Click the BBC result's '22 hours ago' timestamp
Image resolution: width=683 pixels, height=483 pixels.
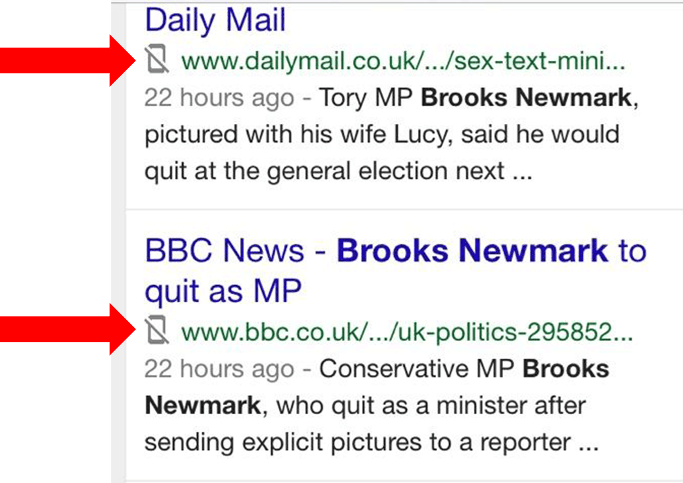[219, 369]
